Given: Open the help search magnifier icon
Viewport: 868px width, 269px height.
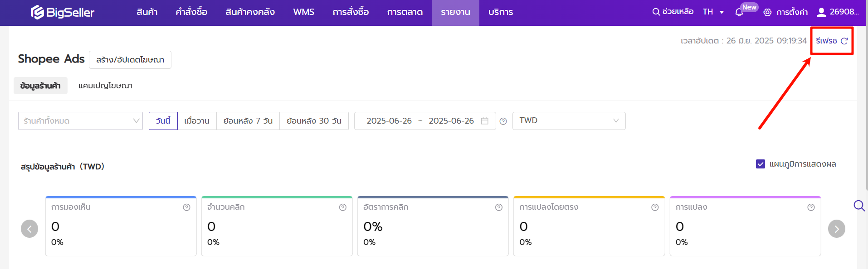Looking at the screenshot, I should click(x=656, y=12).
